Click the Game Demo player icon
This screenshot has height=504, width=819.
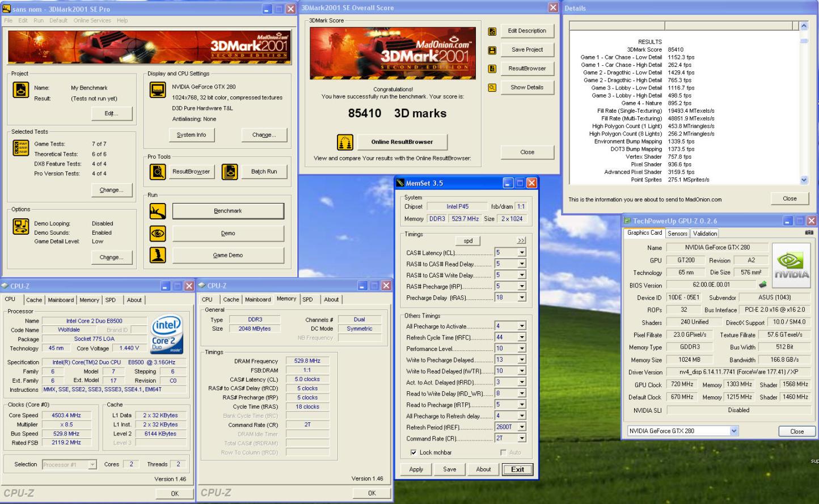coord(158,255)
